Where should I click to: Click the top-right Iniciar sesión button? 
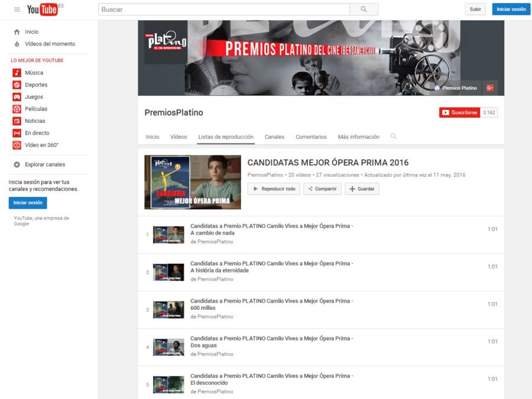pos(511,9)
